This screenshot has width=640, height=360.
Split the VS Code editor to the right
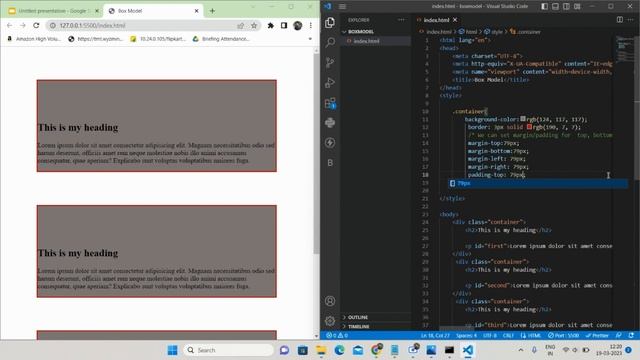click(x=619, y=20)
